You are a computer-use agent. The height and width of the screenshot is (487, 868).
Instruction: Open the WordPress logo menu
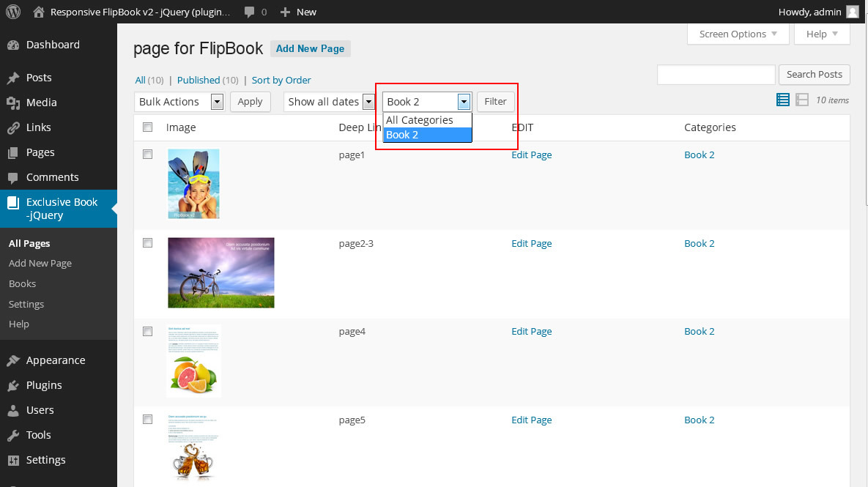(13, 12)
